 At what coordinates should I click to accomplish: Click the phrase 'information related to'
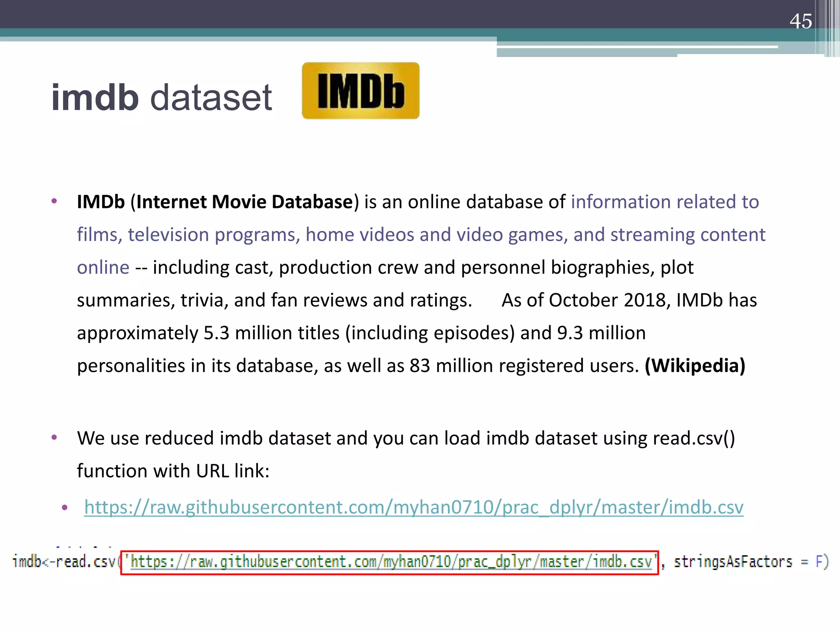665,202
